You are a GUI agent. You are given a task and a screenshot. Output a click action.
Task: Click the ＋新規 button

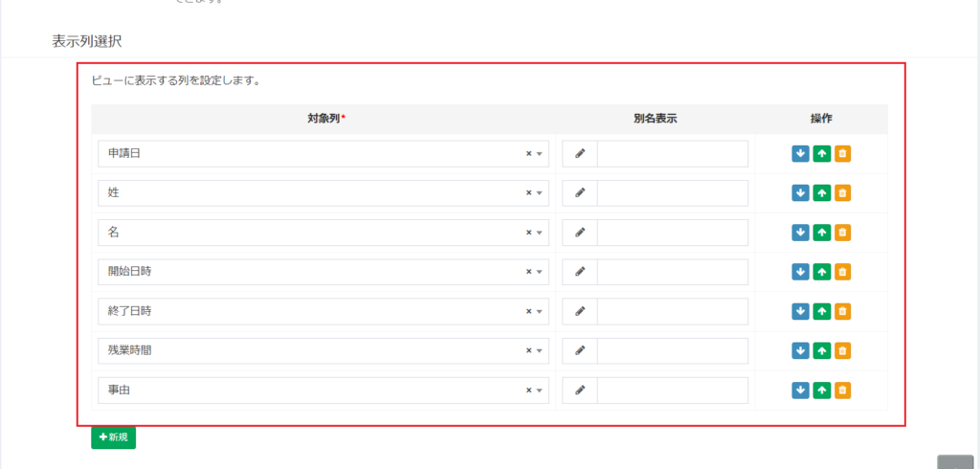coord(113,437)
